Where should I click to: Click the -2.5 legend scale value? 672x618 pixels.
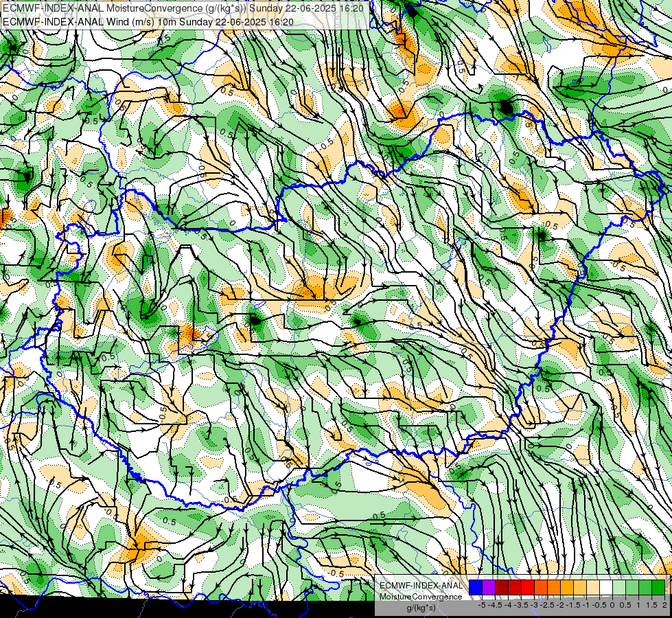[x=547, y=605]
